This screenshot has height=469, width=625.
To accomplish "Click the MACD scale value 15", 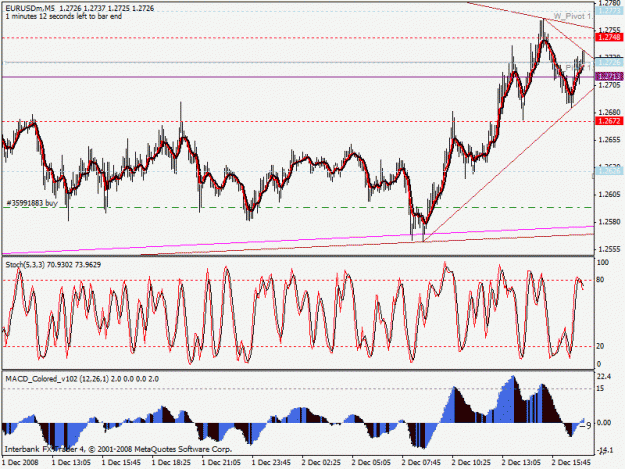I will point(600,389).
